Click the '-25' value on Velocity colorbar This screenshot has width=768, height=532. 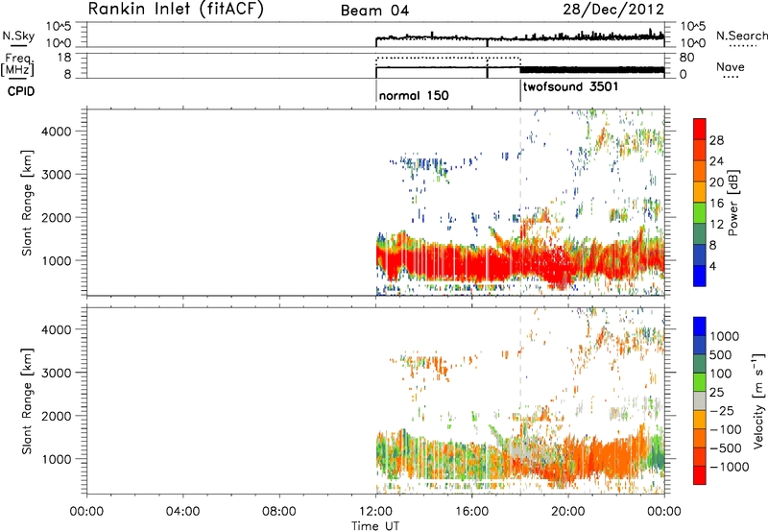pyautogui.click(x=722, y=410)
